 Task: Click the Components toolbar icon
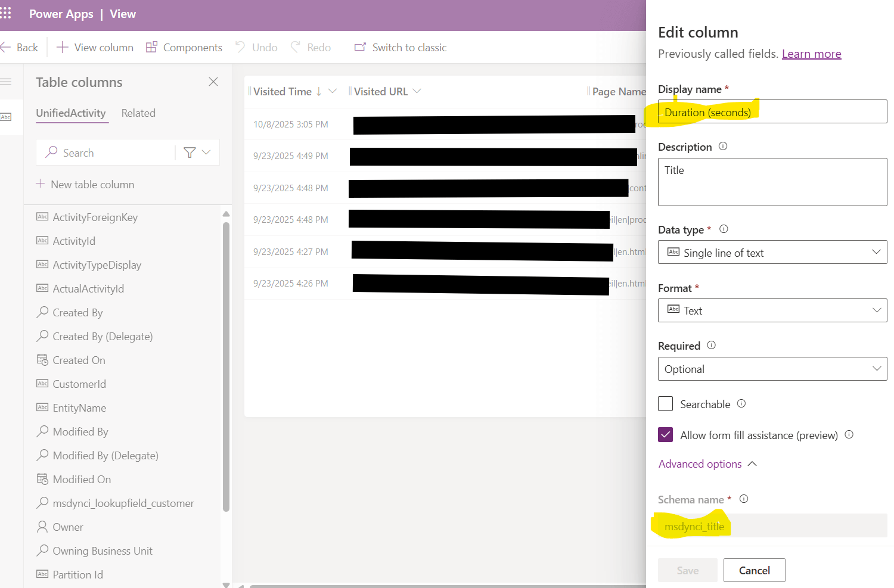coord(151,47)
